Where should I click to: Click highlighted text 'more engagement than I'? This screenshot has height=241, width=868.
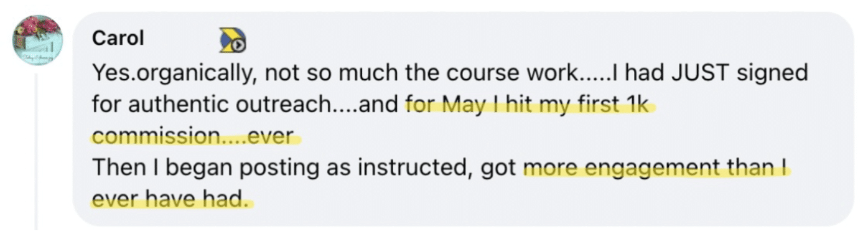(x=655, y=168)
